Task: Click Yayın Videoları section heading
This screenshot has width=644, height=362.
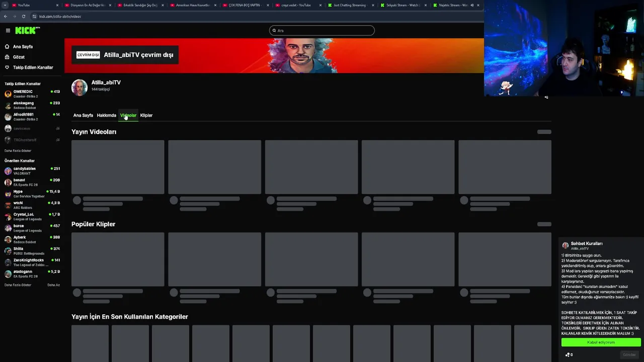Action: (x=94, y=132)
